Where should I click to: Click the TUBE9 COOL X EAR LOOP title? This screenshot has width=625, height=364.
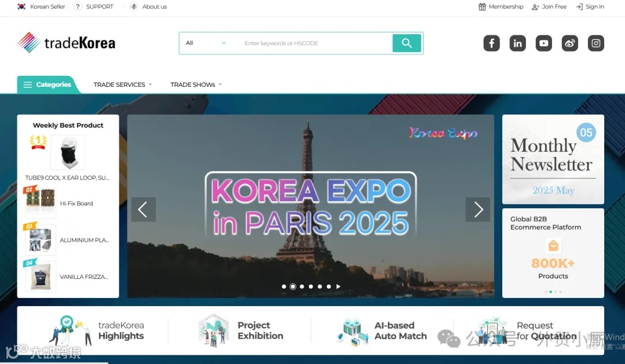point(67,178)
